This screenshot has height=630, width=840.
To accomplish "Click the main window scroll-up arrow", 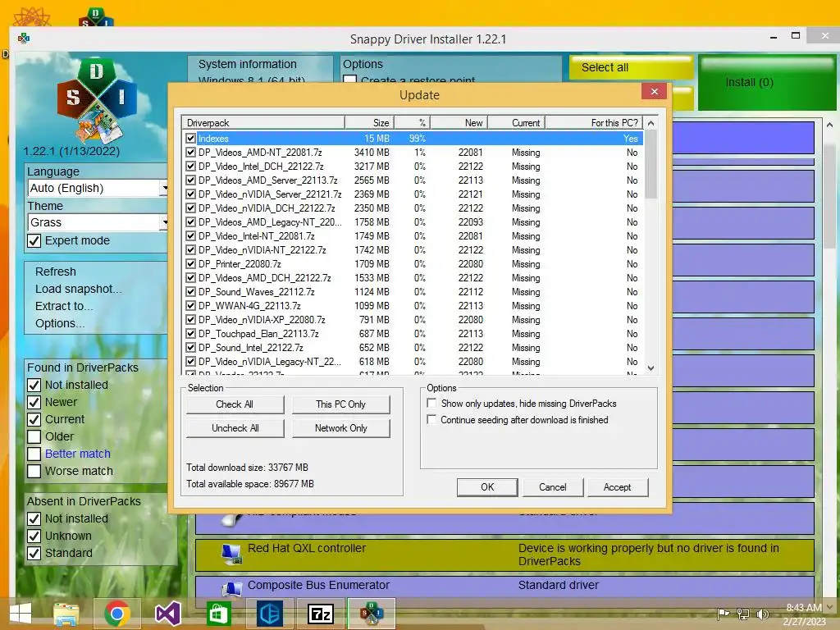I will pos(829,125).
